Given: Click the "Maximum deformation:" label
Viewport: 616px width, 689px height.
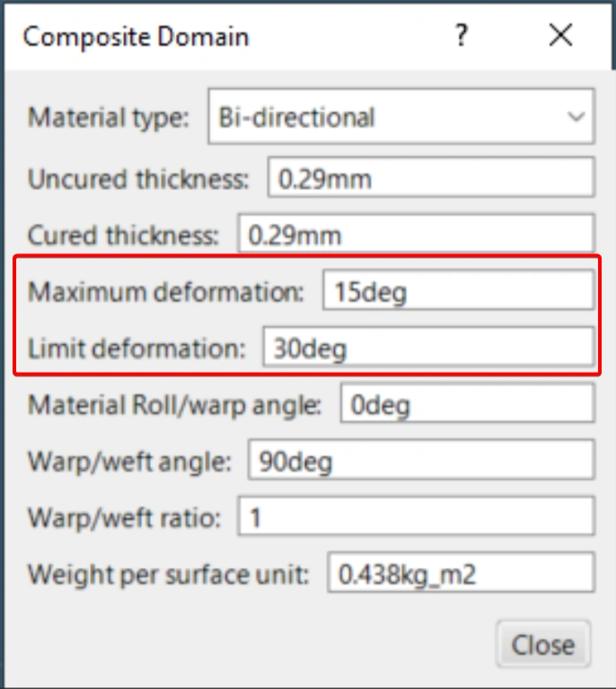Looking at the screenshot, I should (166, 292).
